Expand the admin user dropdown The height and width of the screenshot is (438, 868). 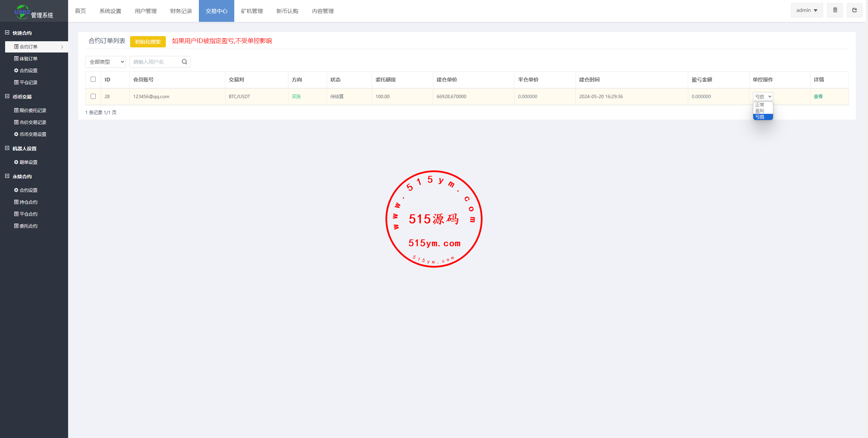tap(806, 10)
